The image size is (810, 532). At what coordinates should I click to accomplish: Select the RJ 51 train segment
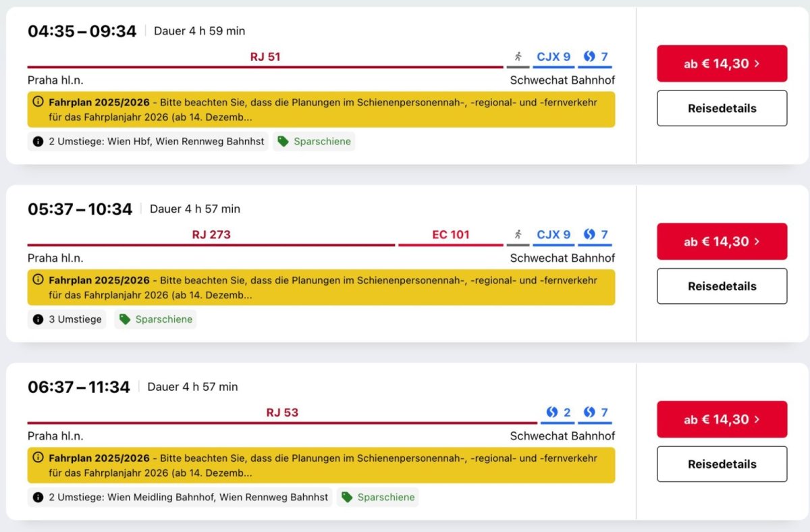tap(265, 57)
